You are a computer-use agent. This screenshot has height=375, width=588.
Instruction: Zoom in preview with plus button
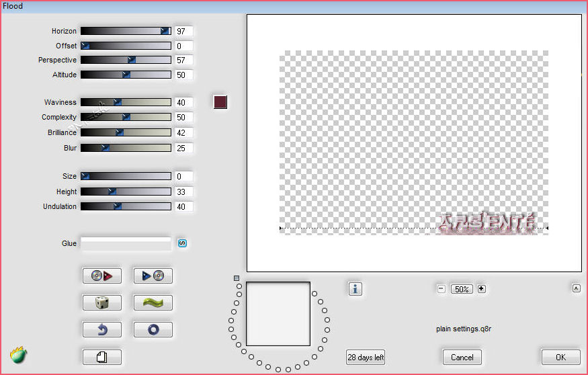tap(481, 289)
